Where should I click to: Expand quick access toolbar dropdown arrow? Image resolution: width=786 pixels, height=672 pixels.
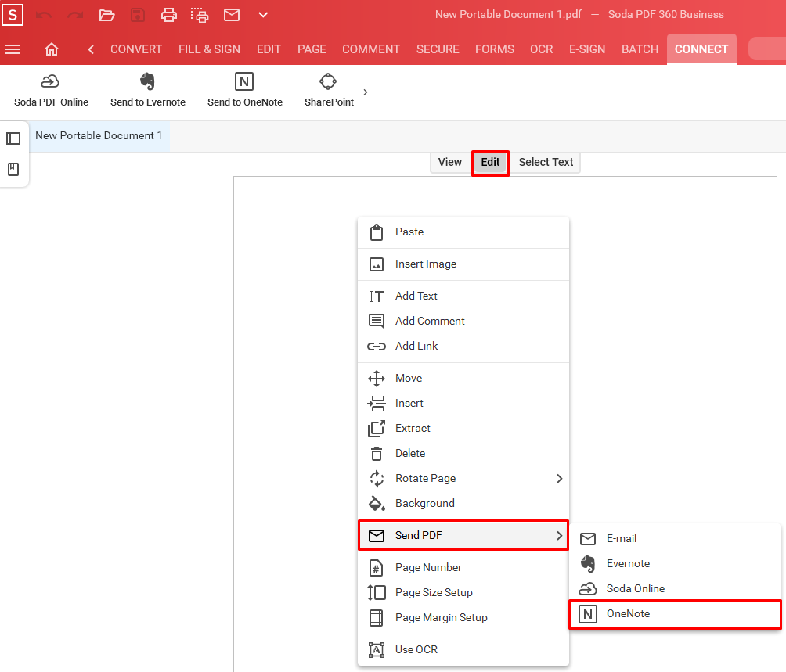[x=263, y=15]
